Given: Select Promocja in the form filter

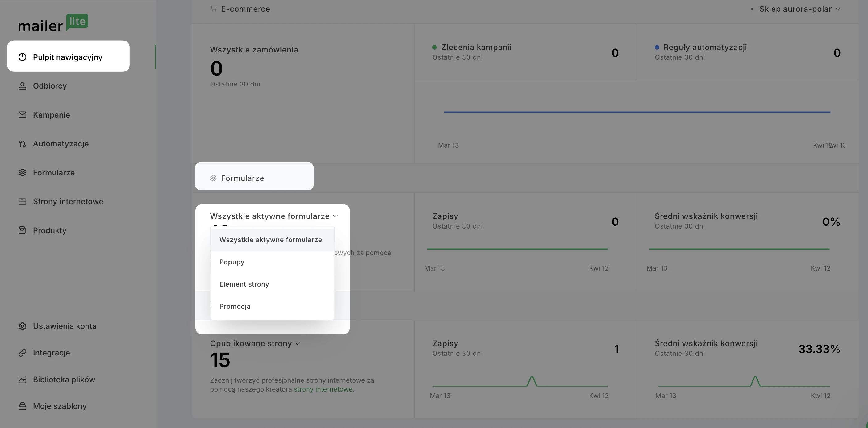Looking at the screenshot, I should pos(235,306).
